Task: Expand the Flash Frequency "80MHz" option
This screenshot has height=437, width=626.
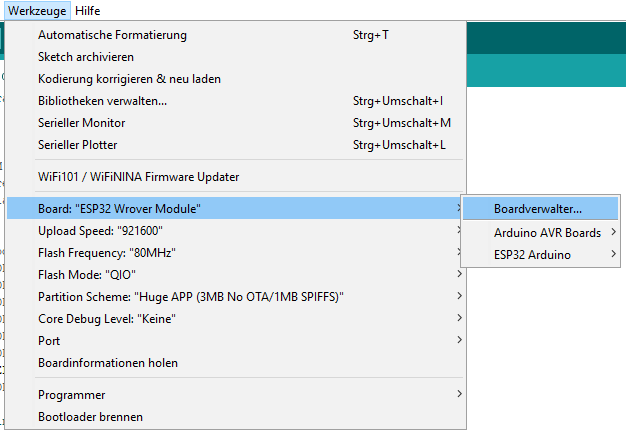Action: pyautogui.click(x=236, y=253)
